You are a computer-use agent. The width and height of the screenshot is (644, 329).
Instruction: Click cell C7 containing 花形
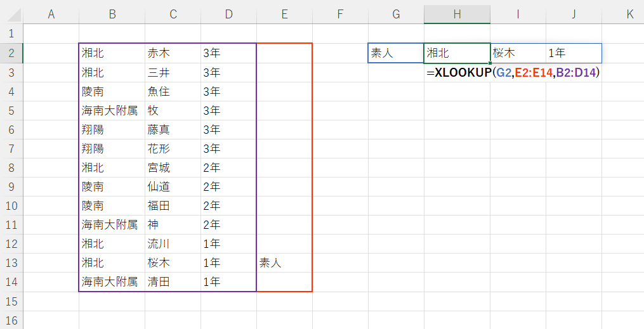[173, 148]
